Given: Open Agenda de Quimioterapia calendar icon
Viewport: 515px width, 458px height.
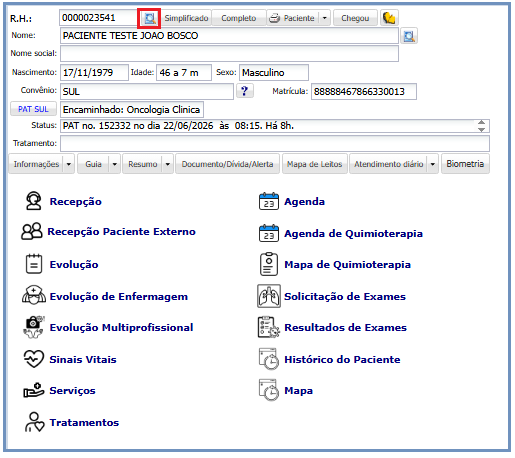Looking at the screenshot, I should [269, 233].
